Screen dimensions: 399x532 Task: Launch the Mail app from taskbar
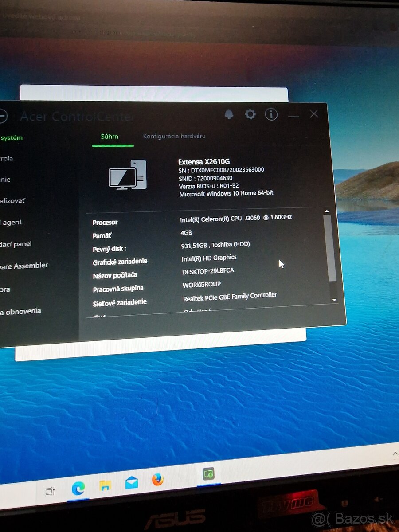(132, 482)
